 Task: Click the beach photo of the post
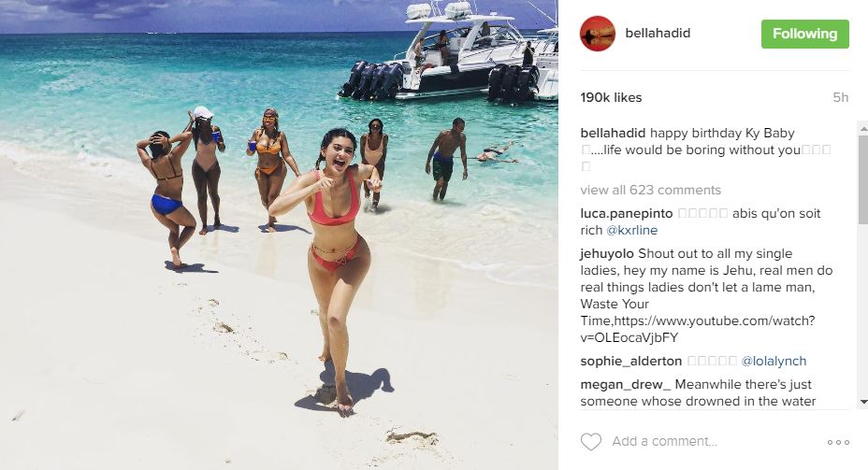coord(279,235)
